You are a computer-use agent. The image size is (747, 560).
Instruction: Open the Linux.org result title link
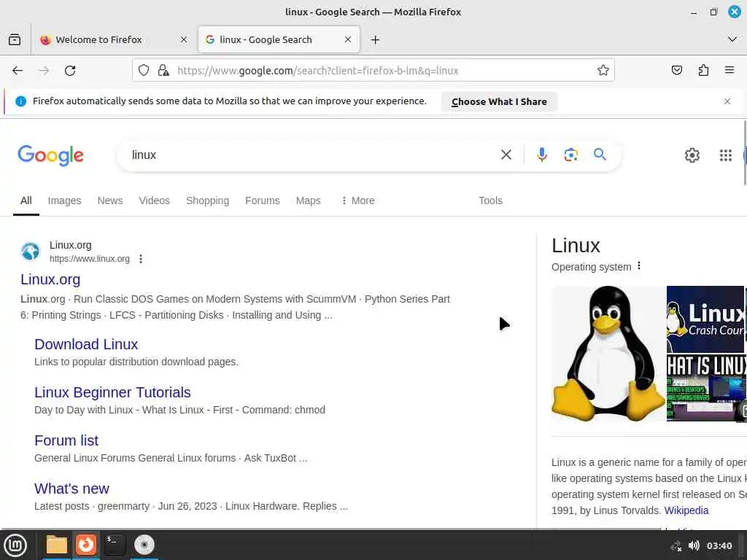50,279
